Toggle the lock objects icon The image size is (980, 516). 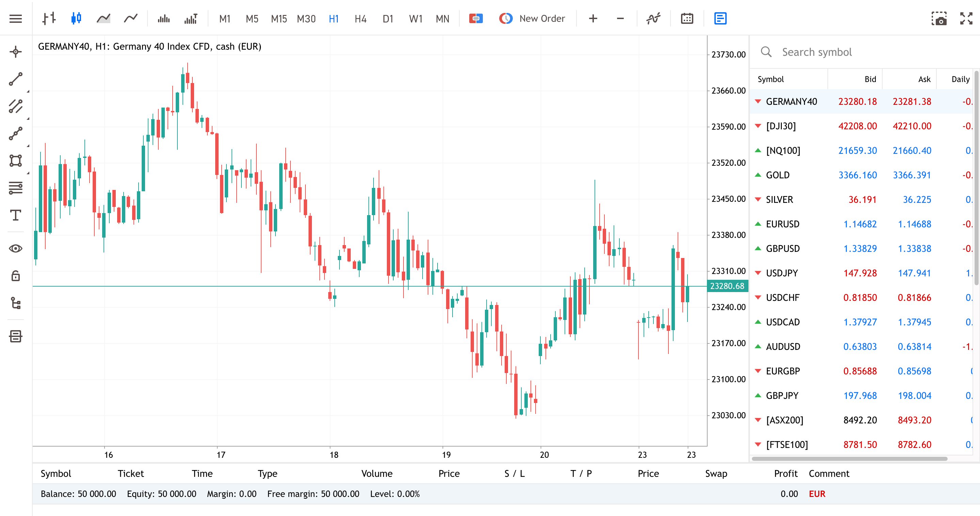click(x=16, y=276)
